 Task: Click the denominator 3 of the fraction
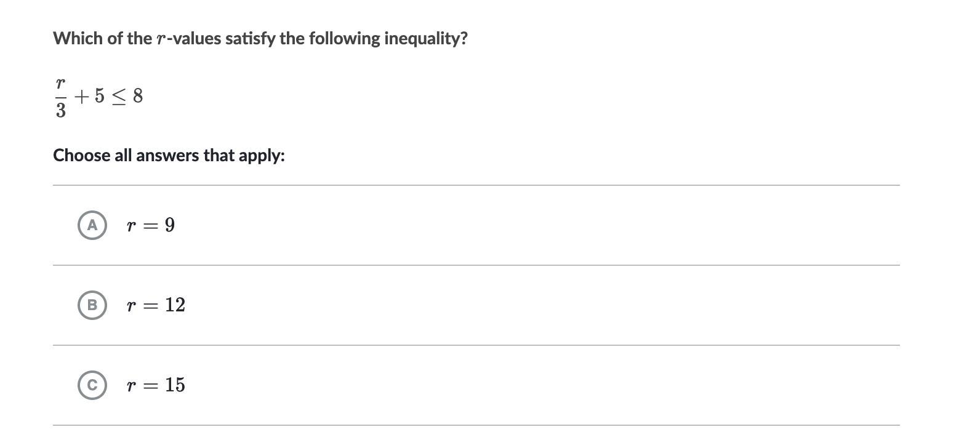[x=60, y=110]
